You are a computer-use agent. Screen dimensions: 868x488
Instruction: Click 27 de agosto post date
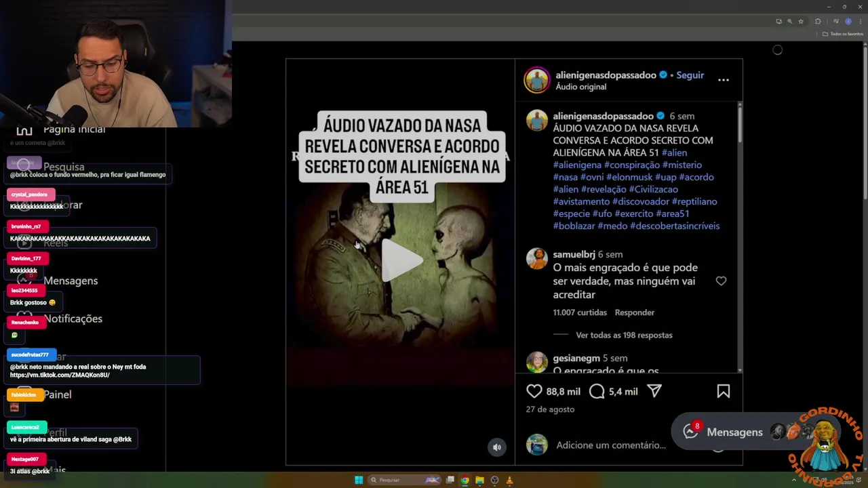pyautogui.click(x=550, y=409)
